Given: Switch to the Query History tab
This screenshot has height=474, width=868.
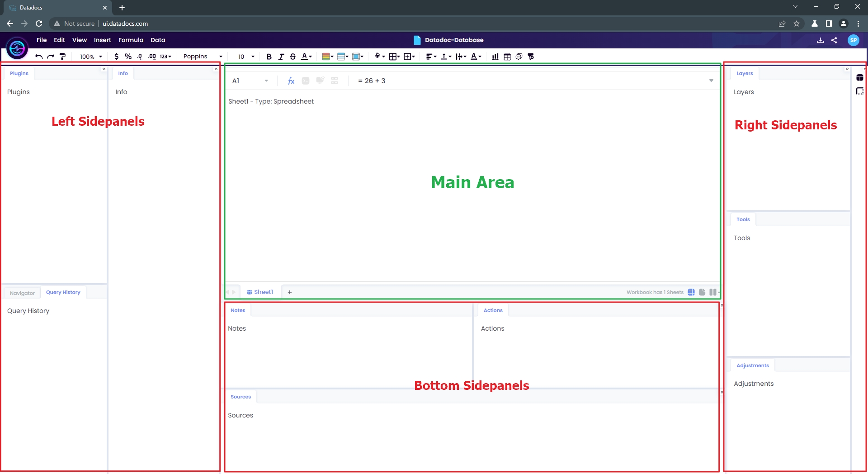Looking at the screenshot, I should pyautogui.click(x=63, y=292).
